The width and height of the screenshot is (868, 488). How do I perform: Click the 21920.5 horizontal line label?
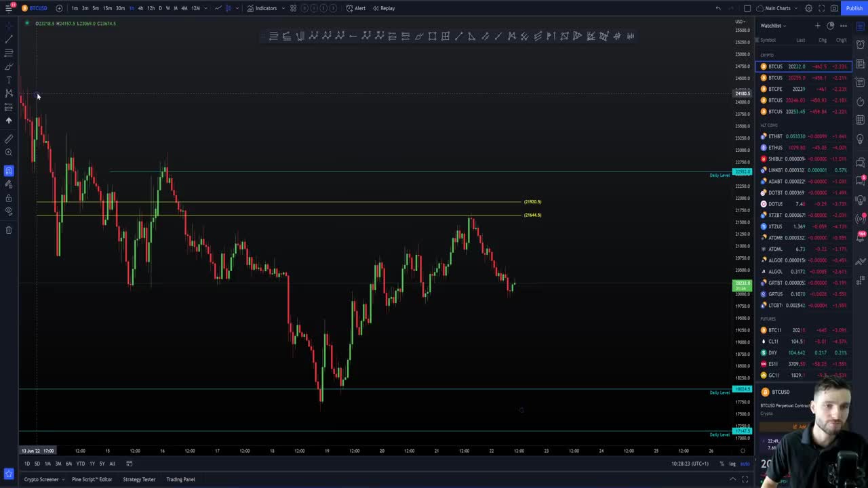click(x=532, y=202)
